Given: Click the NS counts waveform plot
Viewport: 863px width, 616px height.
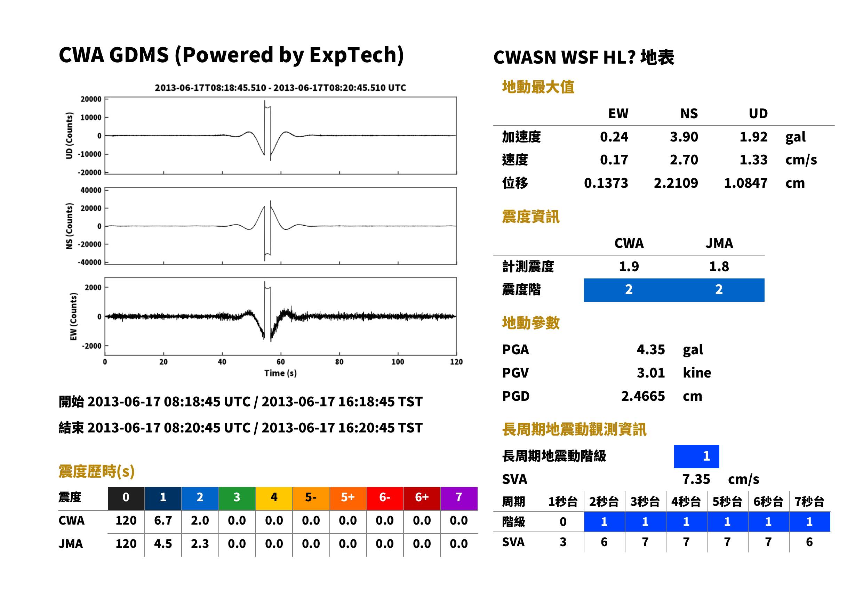Looking at the screenshot, I should tap(280, 226).
